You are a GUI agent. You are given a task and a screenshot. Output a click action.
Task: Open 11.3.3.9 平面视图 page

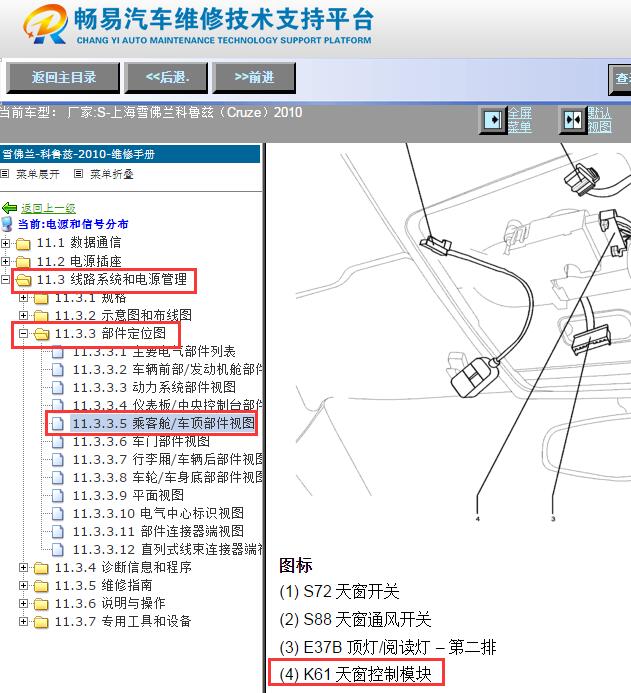[128, 495]
